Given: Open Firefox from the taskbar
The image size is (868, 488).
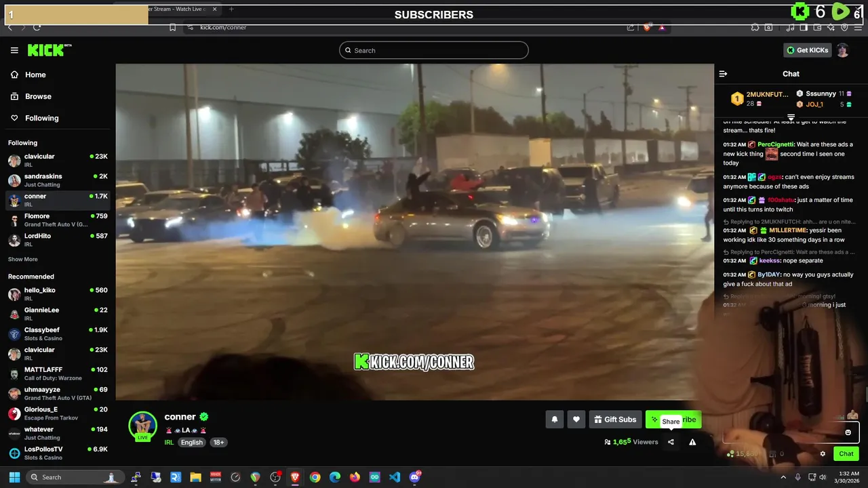Looking at the screenshot, I should (355, 477).
